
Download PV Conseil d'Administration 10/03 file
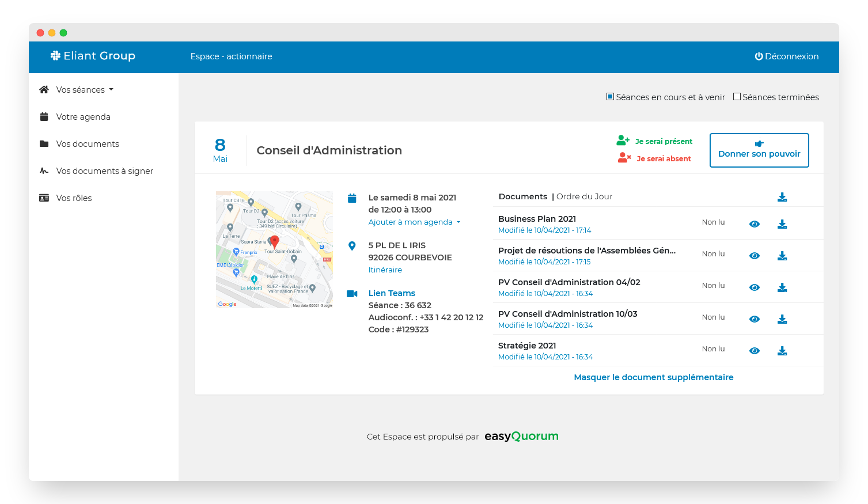[782, 319]
